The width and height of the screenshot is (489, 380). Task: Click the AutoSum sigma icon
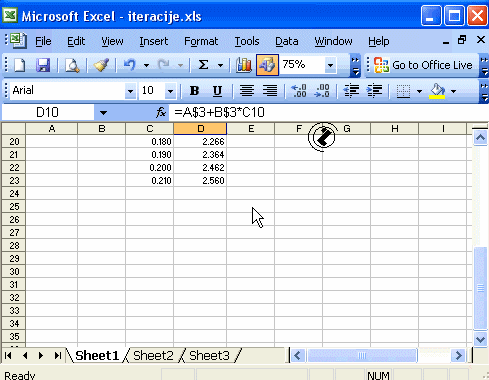coord(203,65)
